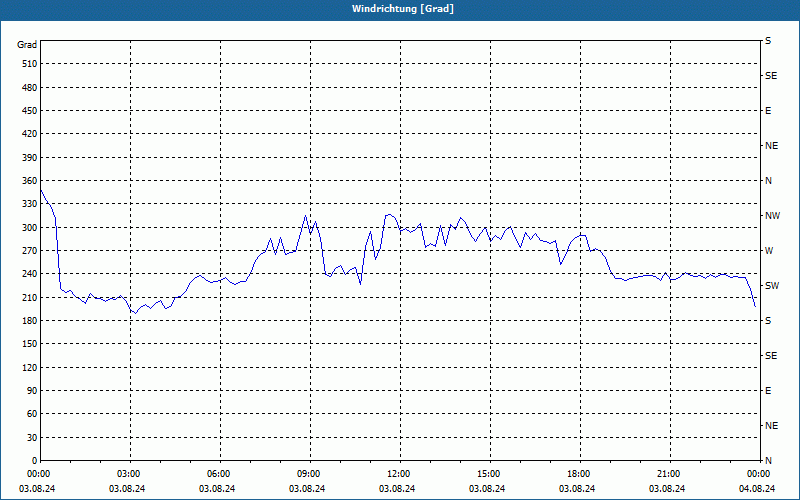Click the 15:00 time label
The width and height of the screenshot is (800, 500).
tap(489, 474)
